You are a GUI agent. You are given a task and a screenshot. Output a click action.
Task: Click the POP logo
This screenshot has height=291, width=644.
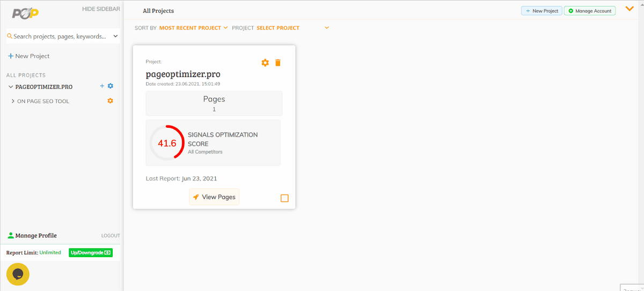click(x=25, y=13)
